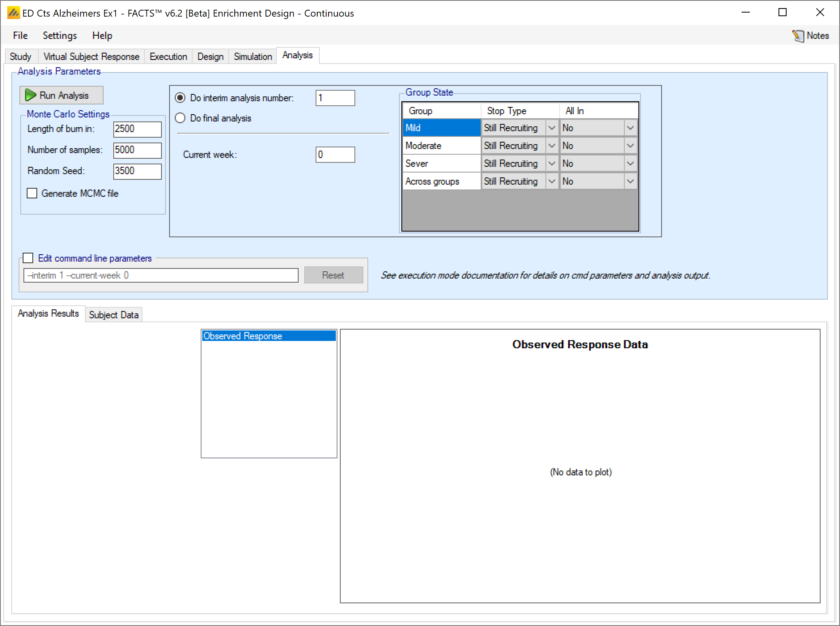Click the Current week input field
Image resolution: width=840 pixels, height=626 pixels.
[x=335, y=154]
